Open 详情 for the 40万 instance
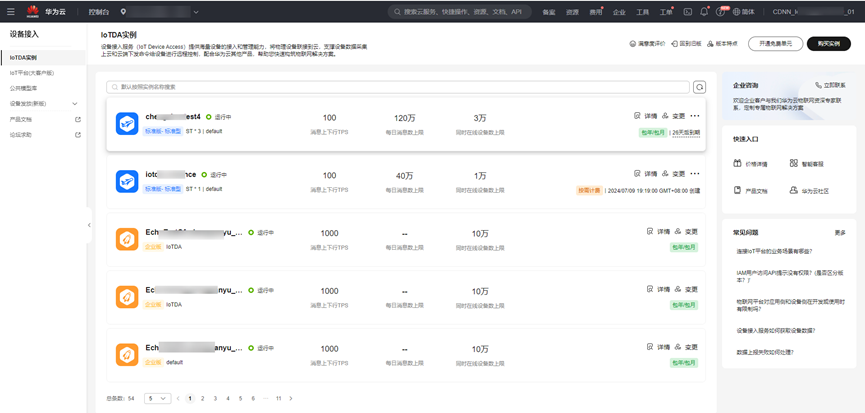 click(x=645, y=174)
